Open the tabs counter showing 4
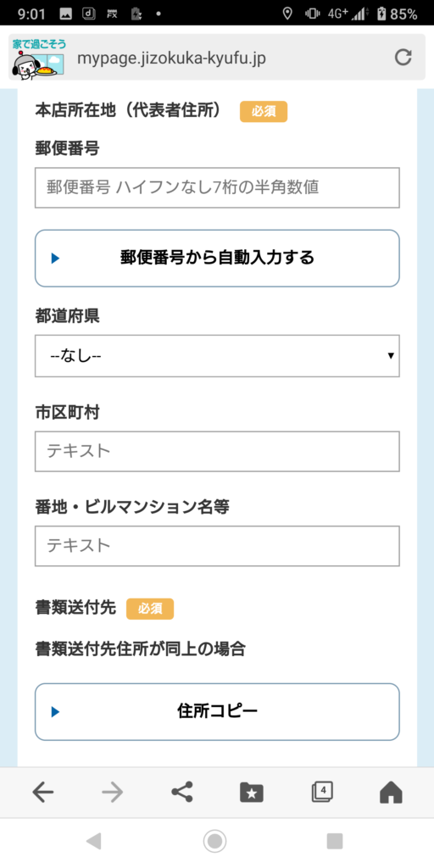This screenshot has height=868, width=434. (x=321, y=793)
